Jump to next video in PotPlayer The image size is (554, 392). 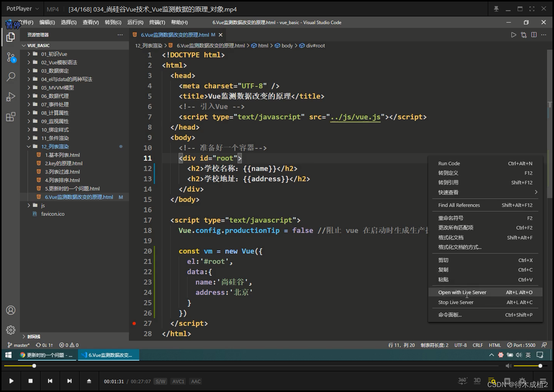pyautogui.click(x=69, y=381)
